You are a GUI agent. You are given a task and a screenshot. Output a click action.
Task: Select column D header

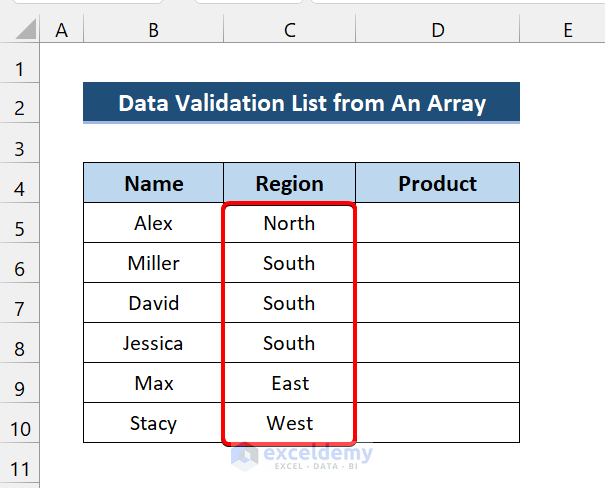[437, 31]
